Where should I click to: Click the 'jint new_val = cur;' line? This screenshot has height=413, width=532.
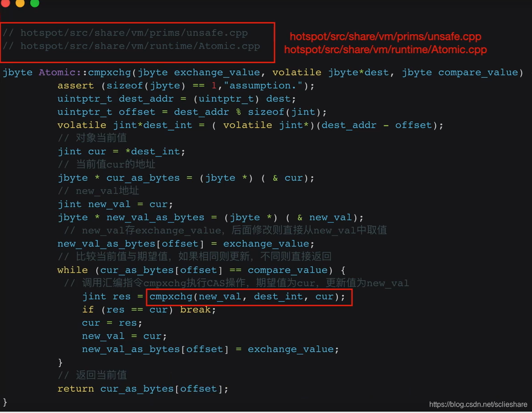click(115, 204)
